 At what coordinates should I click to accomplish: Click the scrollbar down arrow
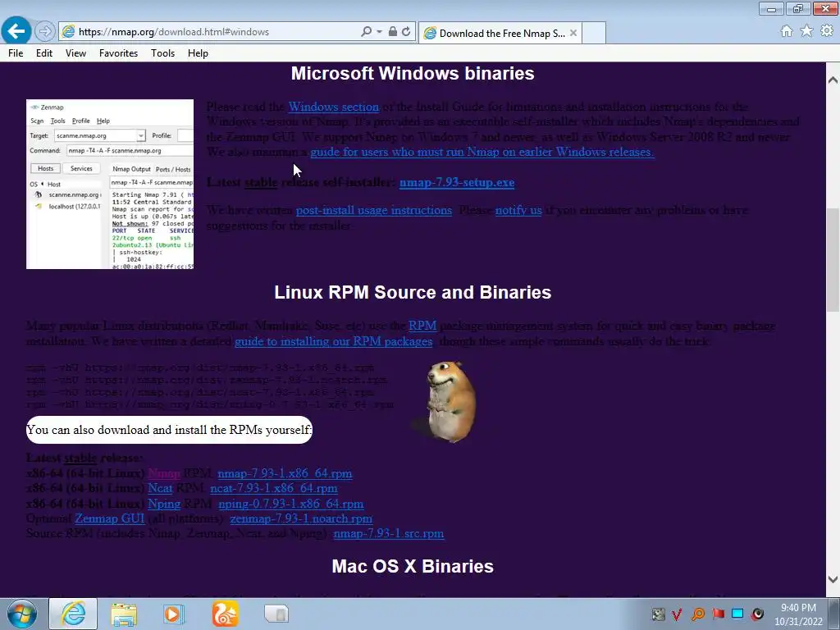click(833, 579)
